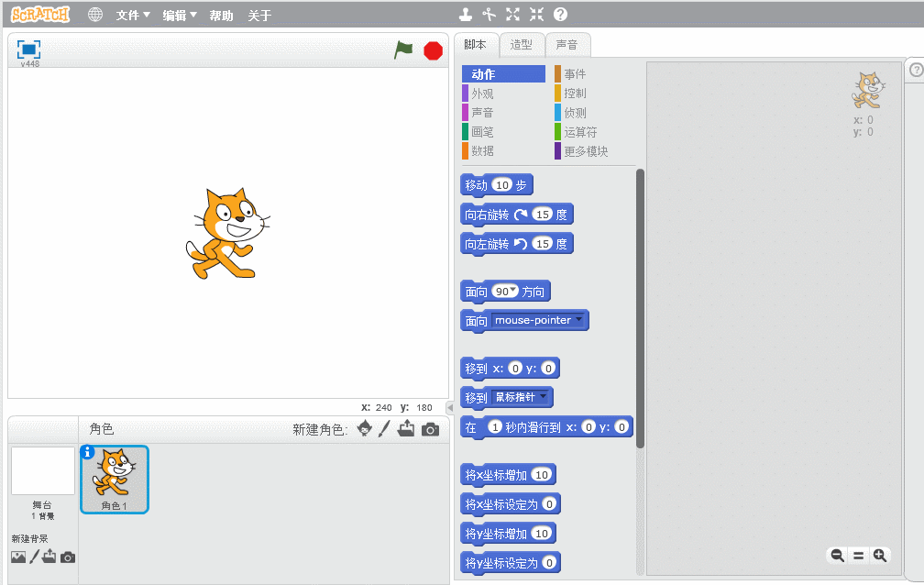
Task: Open the 帮助 menu item
Action: (x=222, y=16)
